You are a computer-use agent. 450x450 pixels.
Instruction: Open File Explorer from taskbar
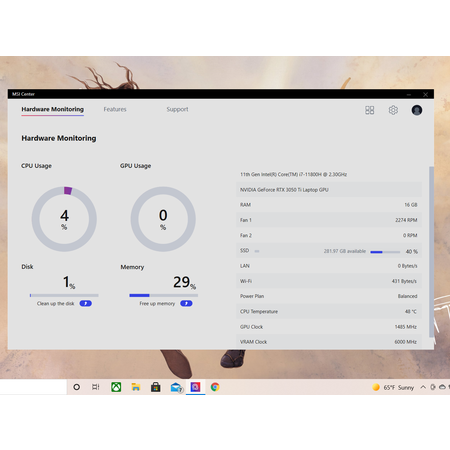[x=136, y=387]
